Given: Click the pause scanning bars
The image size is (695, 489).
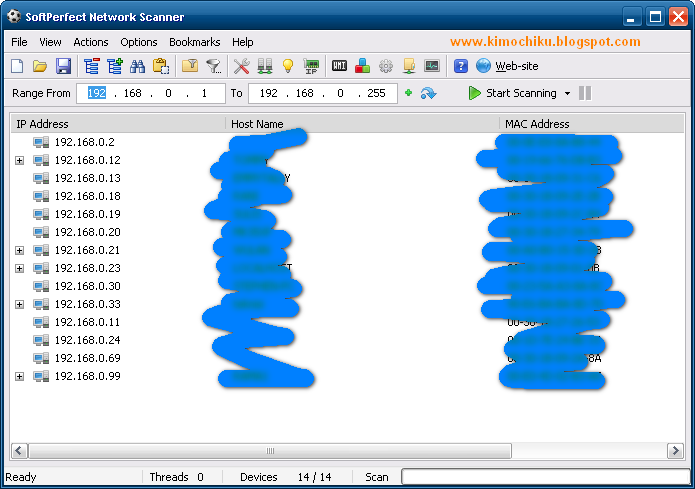Looking at the screenshot, I should click(x=585, y=93).
